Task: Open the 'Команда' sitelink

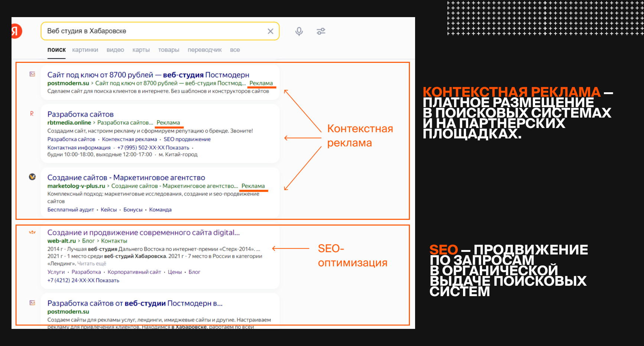Action: [161, 210]
